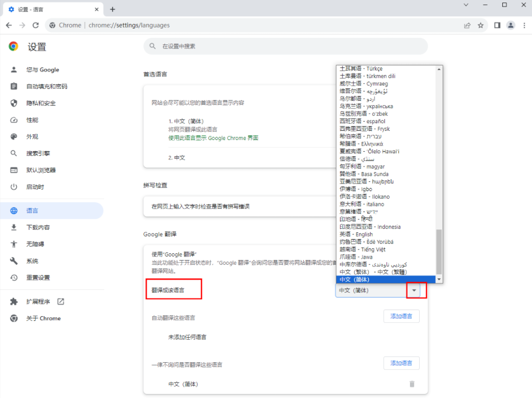Choose 越南语 - Tiếng Việt option
532x398 pixels.
point(386,249)
